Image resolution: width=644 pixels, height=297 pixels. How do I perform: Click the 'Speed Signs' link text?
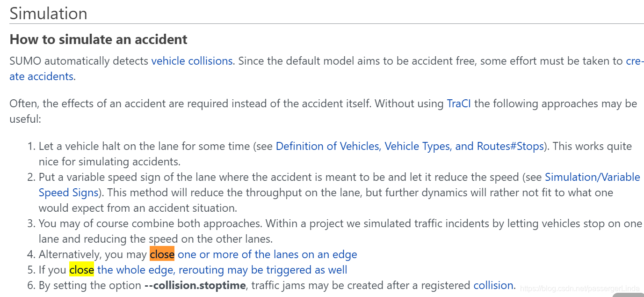[68, 193]
